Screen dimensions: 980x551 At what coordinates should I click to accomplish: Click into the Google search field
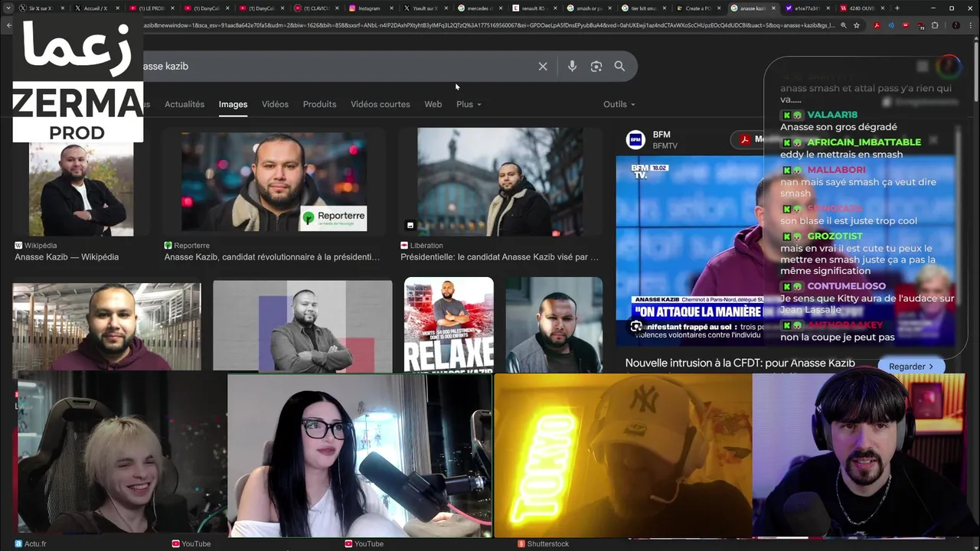[x=337, y=67]
